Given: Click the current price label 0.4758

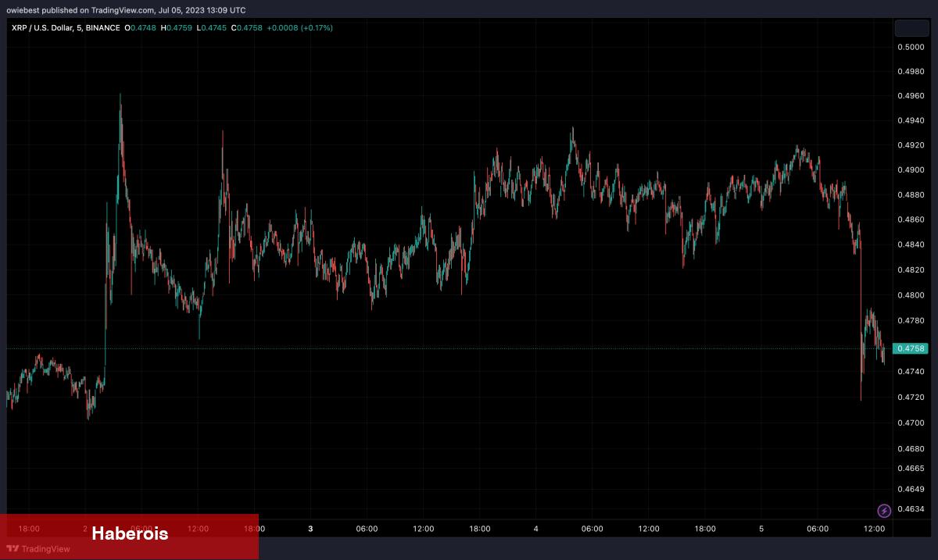Looking at the screenshot, I should [911, 348].
